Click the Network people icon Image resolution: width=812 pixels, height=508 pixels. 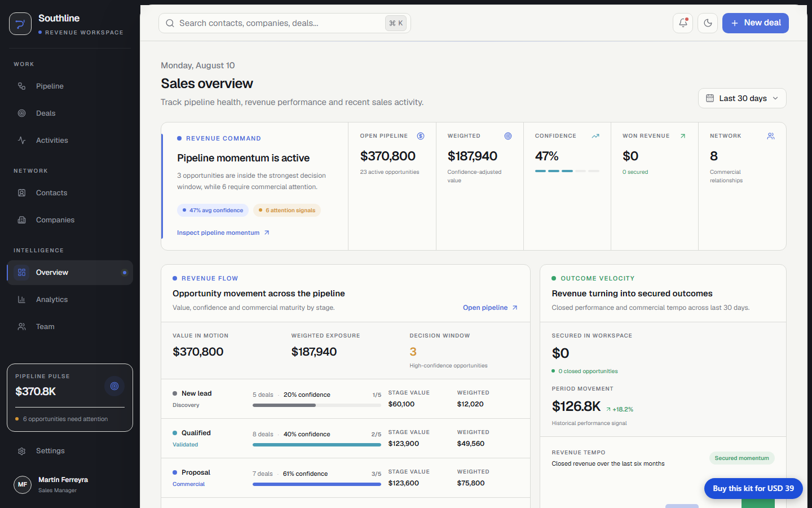click(x=771, y=136)
